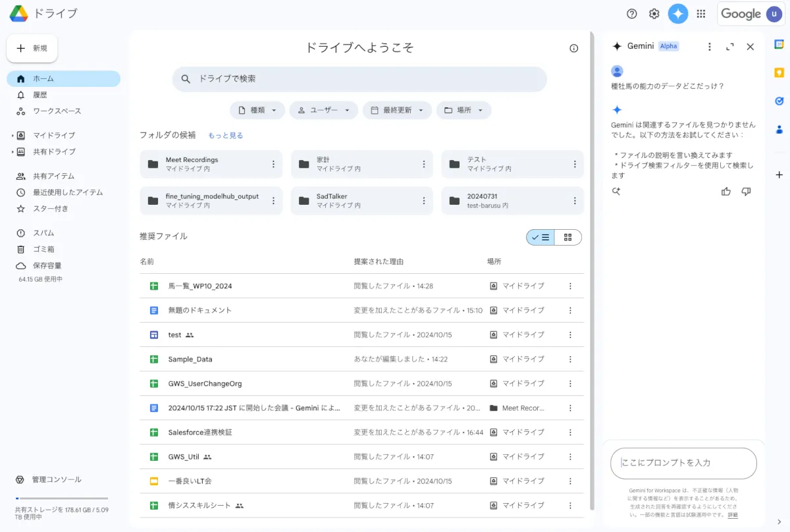Select スター付き in the sidebar

point(51,209)
